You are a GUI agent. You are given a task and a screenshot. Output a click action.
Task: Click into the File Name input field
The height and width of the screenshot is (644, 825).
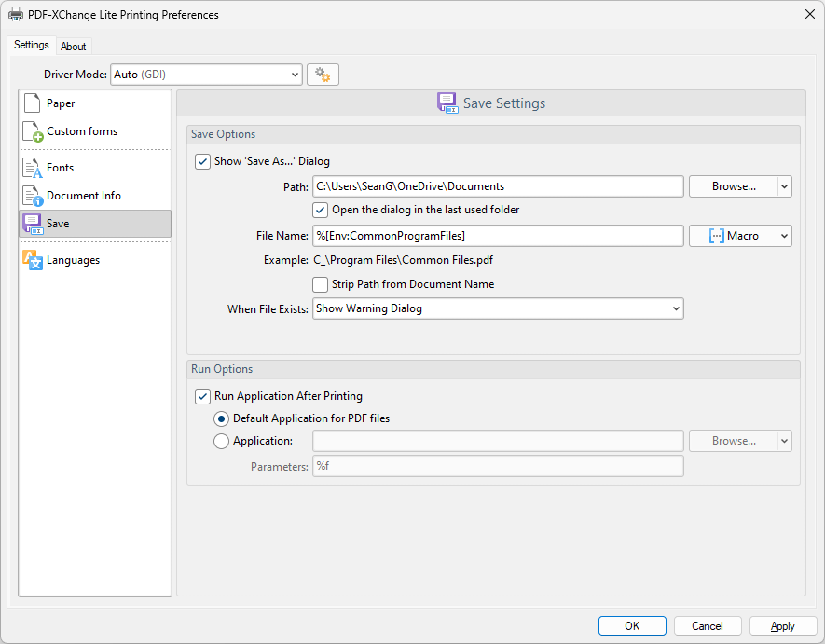(x=498, y=236)
